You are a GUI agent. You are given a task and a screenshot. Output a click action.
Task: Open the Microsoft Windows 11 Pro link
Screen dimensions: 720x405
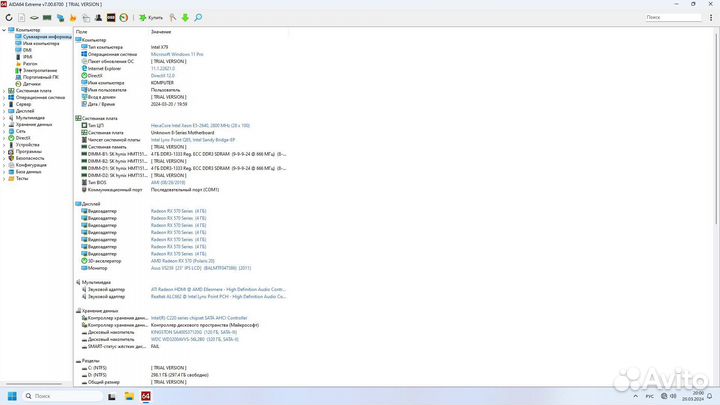pos(177,54)
